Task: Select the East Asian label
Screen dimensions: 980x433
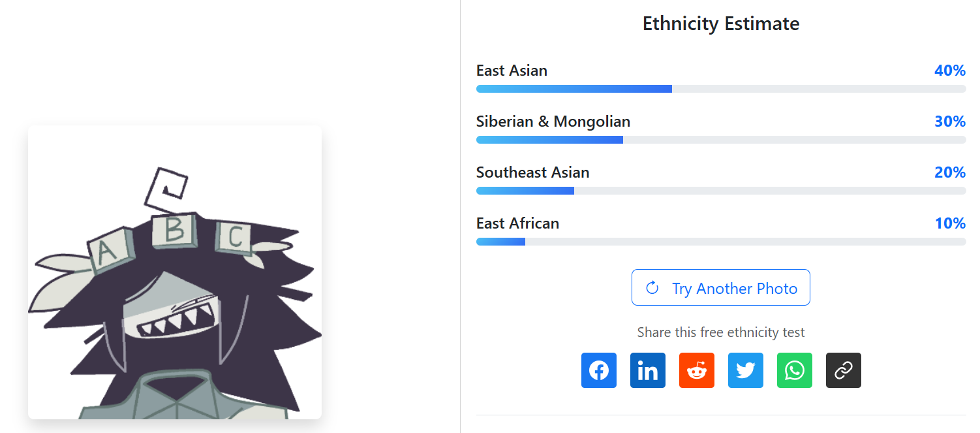Action: tap(512, 71)
